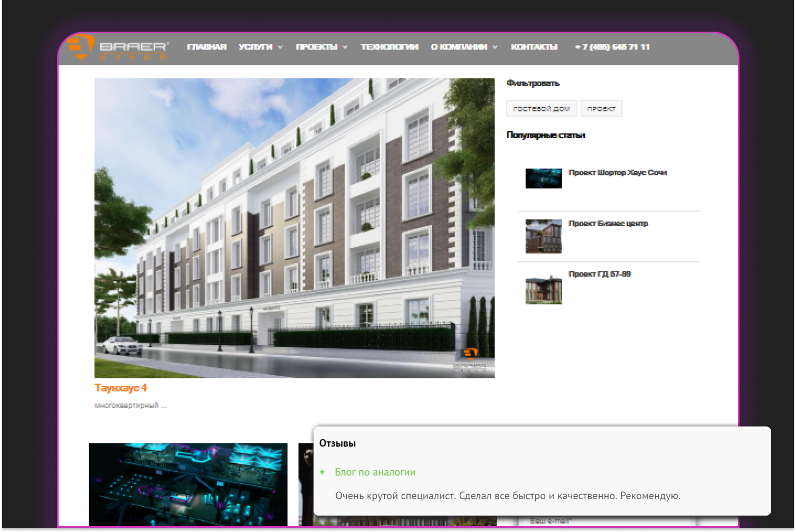
Task: Click the 'многоквартирный ...' description text
Action: (x=131, y=405)
